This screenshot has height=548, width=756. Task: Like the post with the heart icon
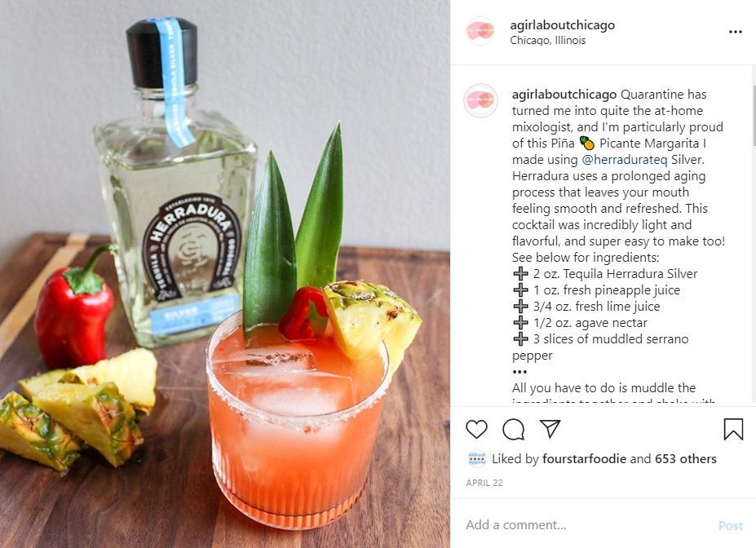click(x=476, y=429)
